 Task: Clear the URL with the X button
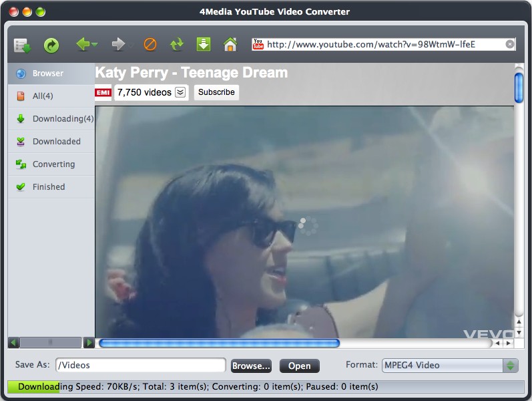click(x=509, y=44)
